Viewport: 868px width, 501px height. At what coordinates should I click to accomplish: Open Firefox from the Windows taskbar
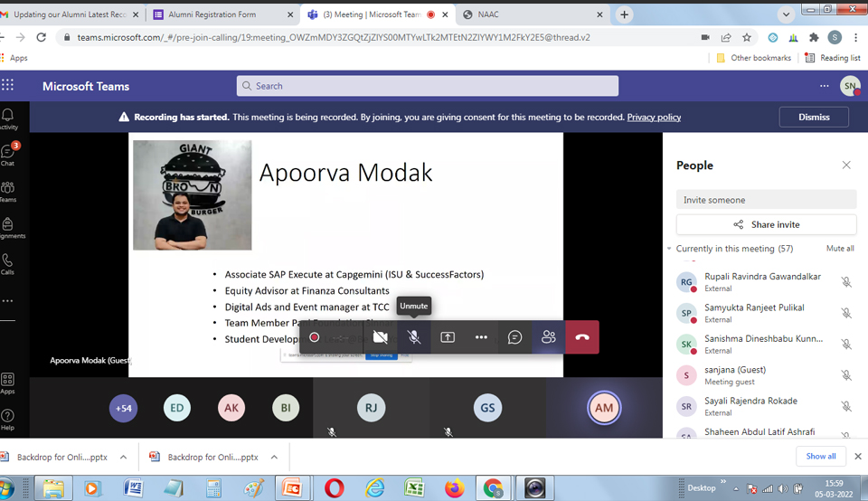click(455, 487)
